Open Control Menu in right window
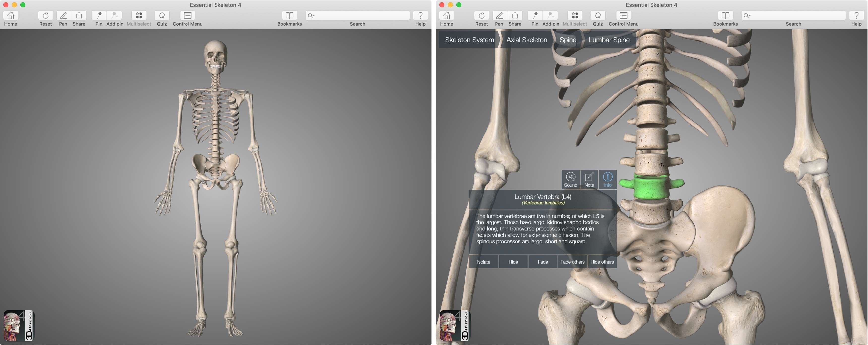 pyautogui.click(x=624, y=15)
